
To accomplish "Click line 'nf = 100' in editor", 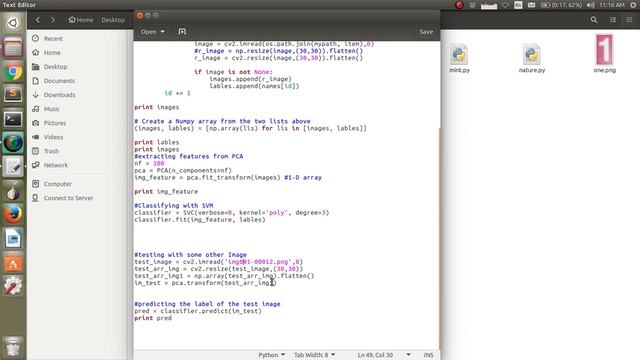I will coord(149,163).
